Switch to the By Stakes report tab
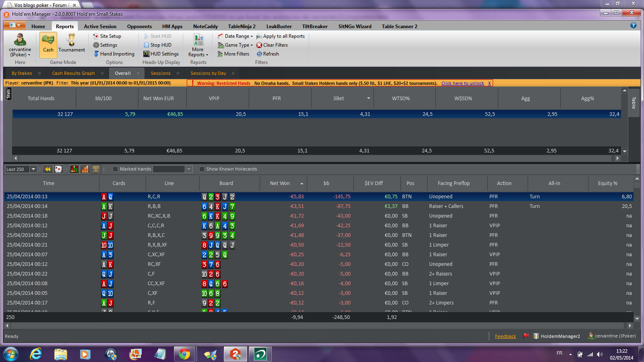 tap(22, 73)
